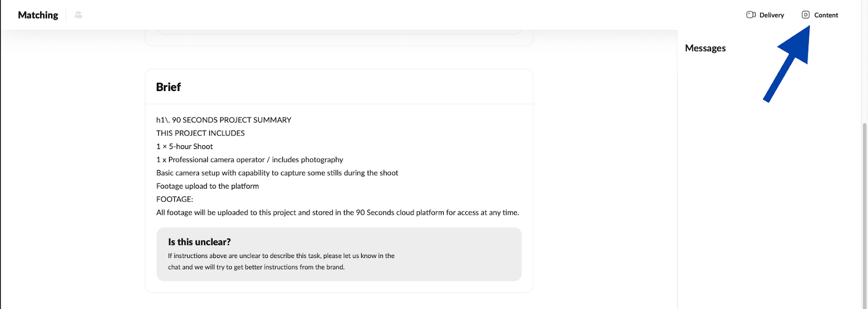Image resolution: width=868 pixels, height=309 pixels.
Task: Switch to the Delivery tab label
Action: point(771,15)
